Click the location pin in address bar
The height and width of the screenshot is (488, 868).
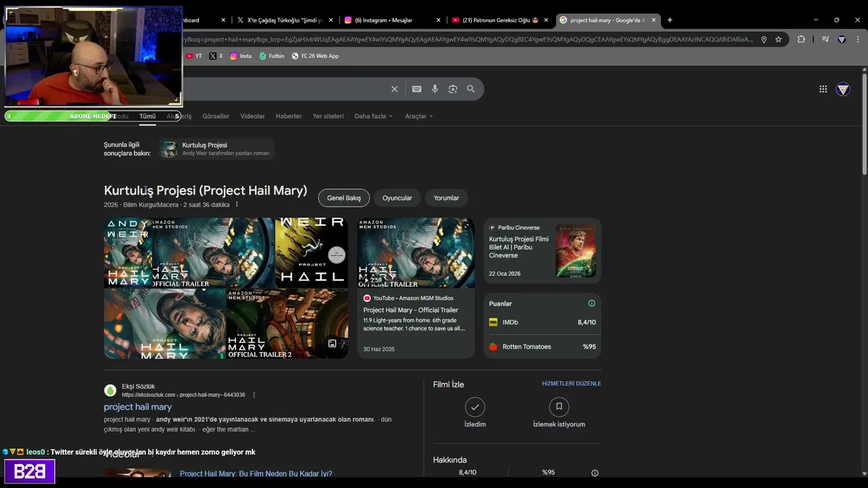pos(764,39)
